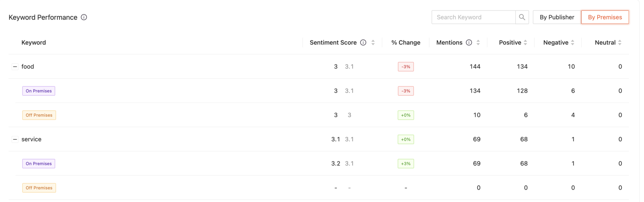
Task: Switch to By Publisher view
Action: pyautogui.click(x=557, y=17)
